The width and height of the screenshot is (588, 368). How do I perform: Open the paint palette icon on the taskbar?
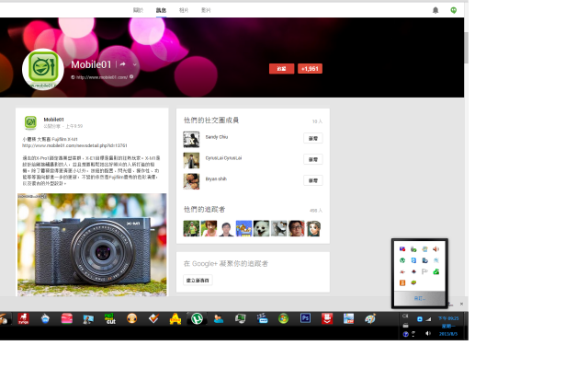coord(370,319)
